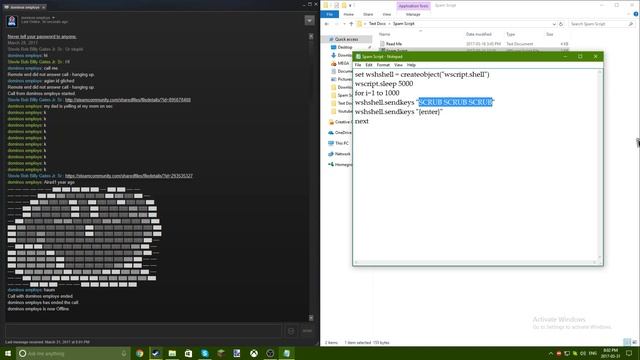The height and width of the screenshot is (360, 640).
Task: Open Skype from the taskbar
Action: 204,353
